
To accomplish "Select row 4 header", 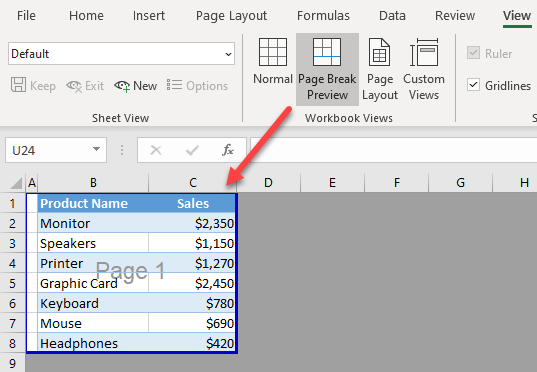I will (12, 263).
